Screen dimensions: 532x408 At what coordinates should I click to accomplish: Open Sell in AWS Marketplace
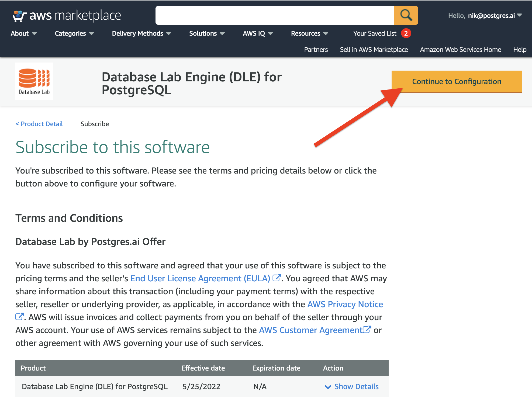pyautogui.click(x=374, y=50)
